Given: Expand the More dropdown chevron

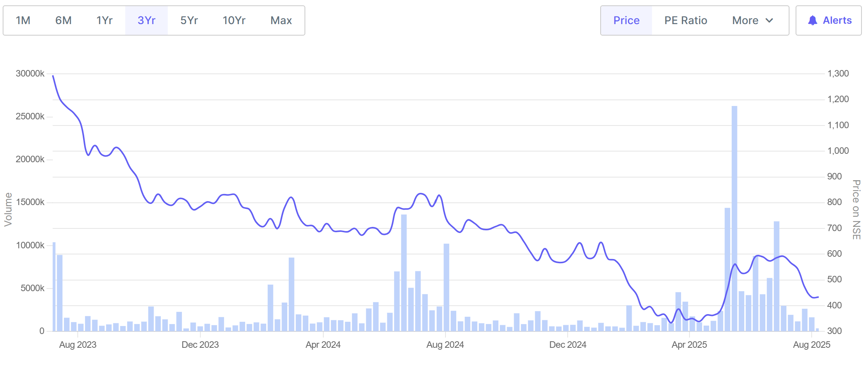Looking at the screenshot, I should tap(769, 21).
